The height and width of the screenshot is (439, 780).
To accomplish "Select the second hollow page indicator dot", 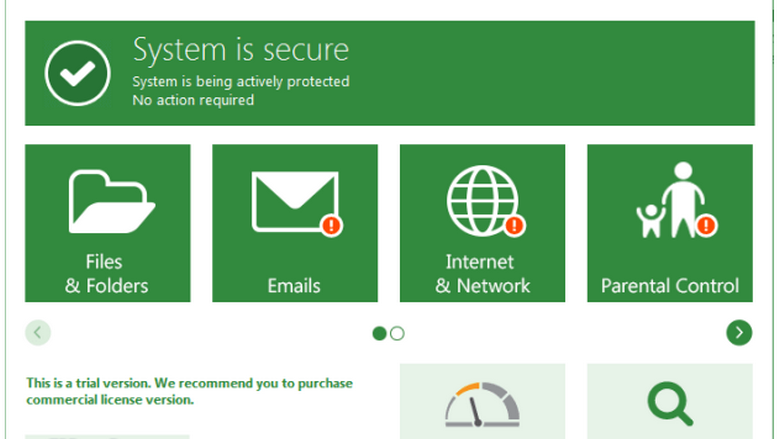I will tap(397, 333).
